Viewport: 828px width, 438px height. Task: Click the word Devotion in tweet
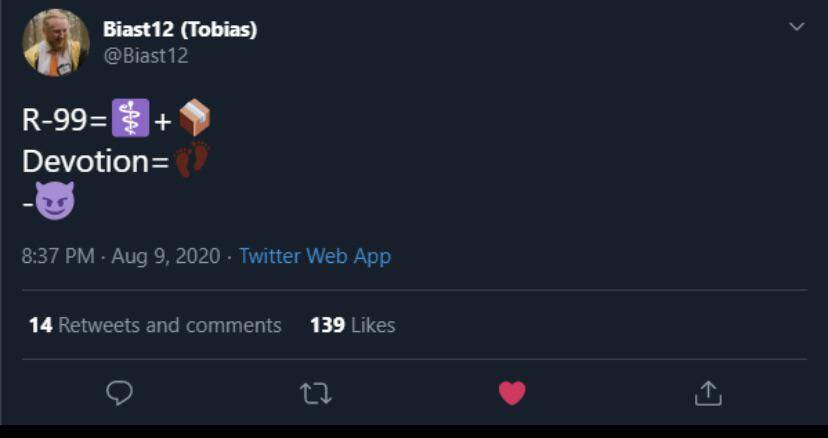click(x=86, y=161)
